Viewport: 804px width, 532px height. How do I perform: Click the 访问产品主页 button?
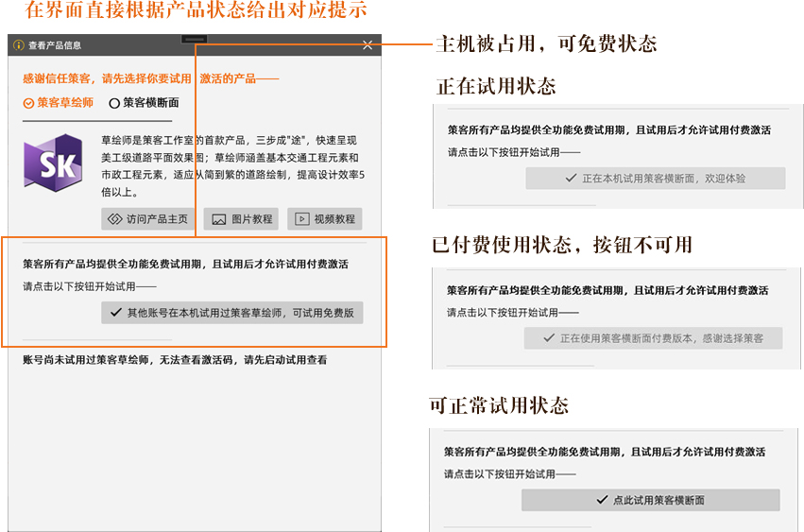[x=147, y=219]
